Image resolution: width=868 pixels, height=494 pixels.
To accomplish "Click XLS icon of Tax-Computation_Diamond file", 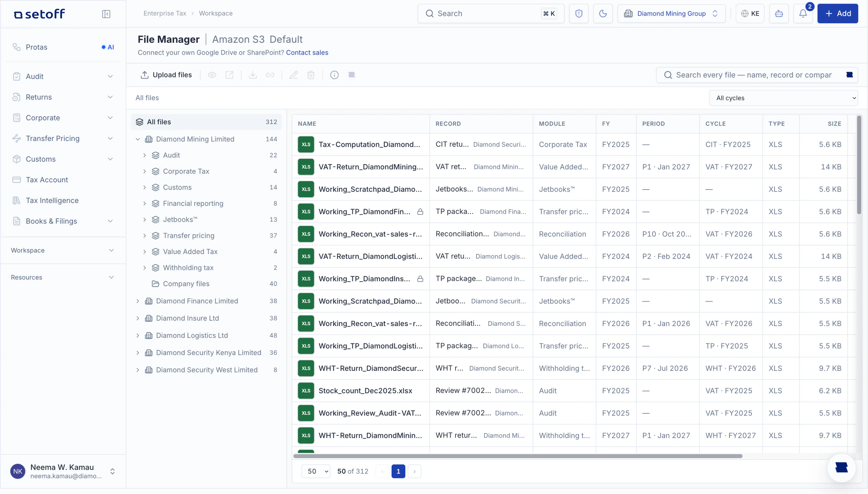I will point(306,145).
